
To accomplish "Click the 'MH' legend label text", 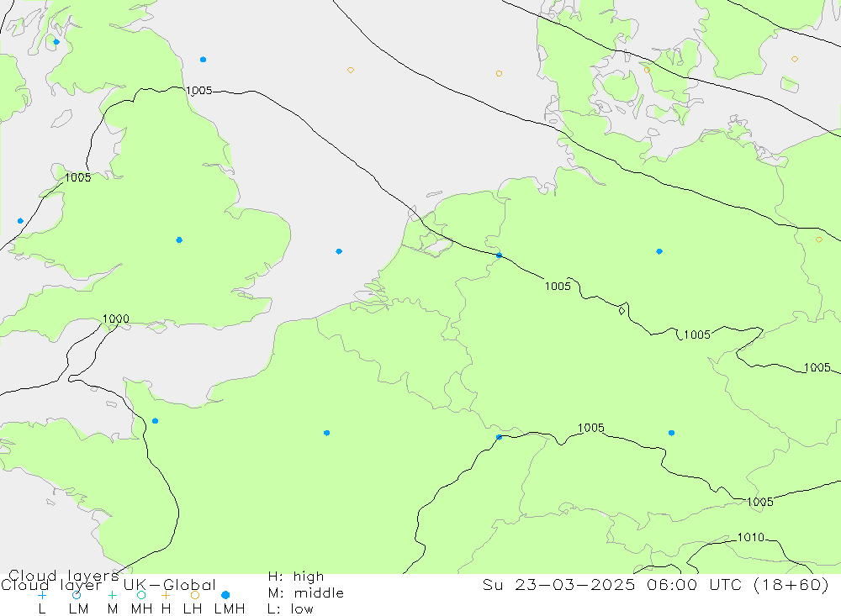I will click(141, 609).
